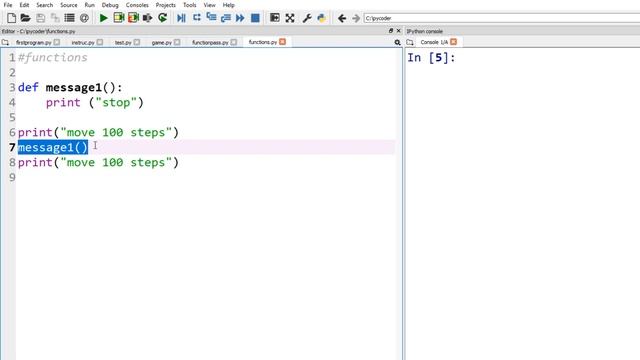
Task: Open editor options search icon
Action: click(397, 42)
